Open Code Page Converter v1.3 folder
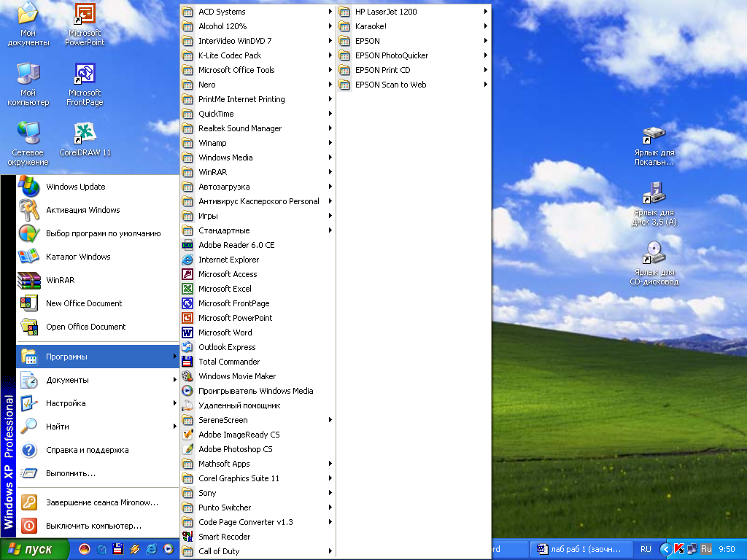747x560 pixels. [258, 522]
